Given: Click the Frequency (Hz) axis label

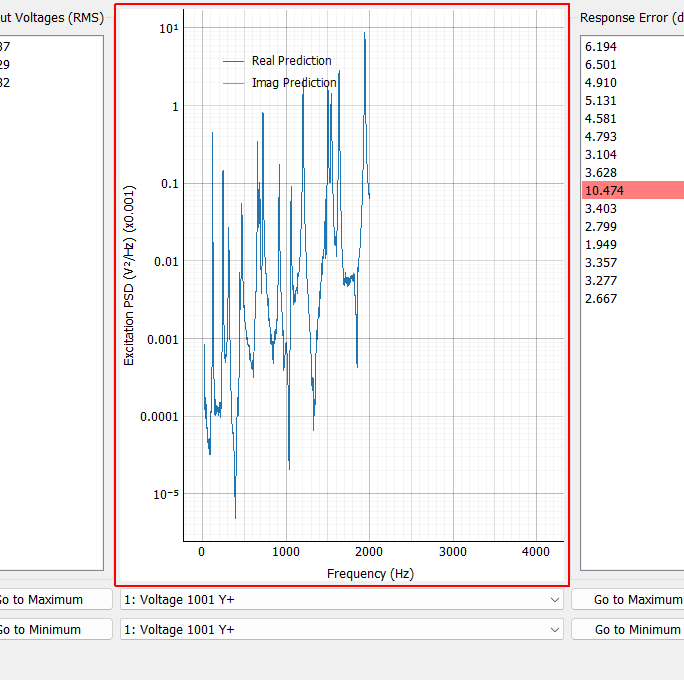Looking at the screenshot, I should [x=370, y=574].
